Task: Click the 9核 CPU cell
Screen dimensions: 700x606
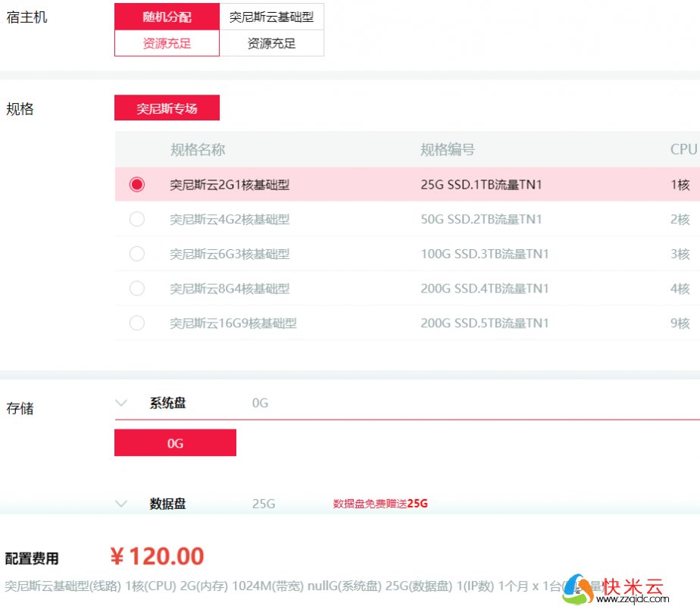Action: pos(680,323)
